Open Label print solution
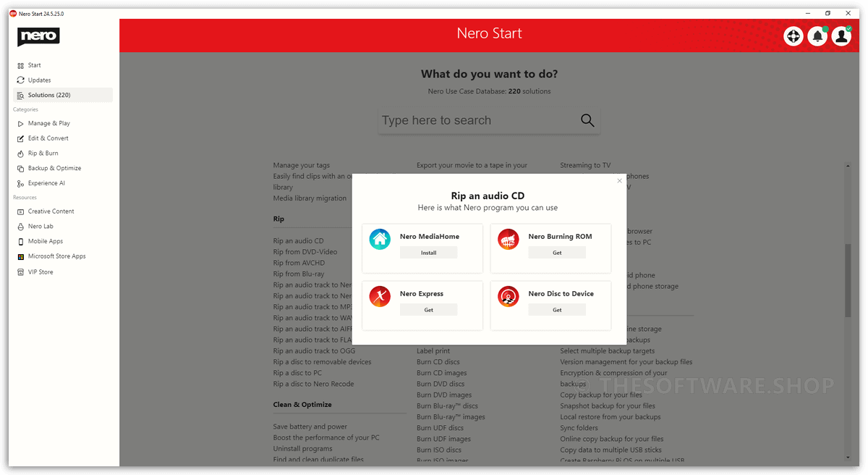Image resolution: width=868 pixels, height=475 pixels. coord(433,351)
